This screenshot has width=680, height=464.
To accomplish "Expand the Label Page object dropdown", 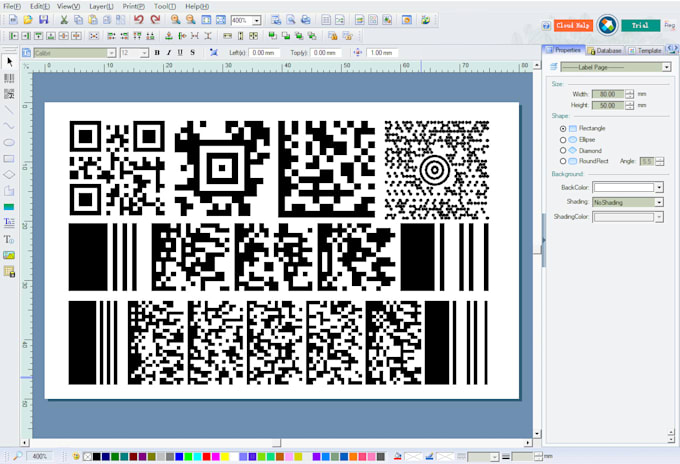I will click(666, 67).
